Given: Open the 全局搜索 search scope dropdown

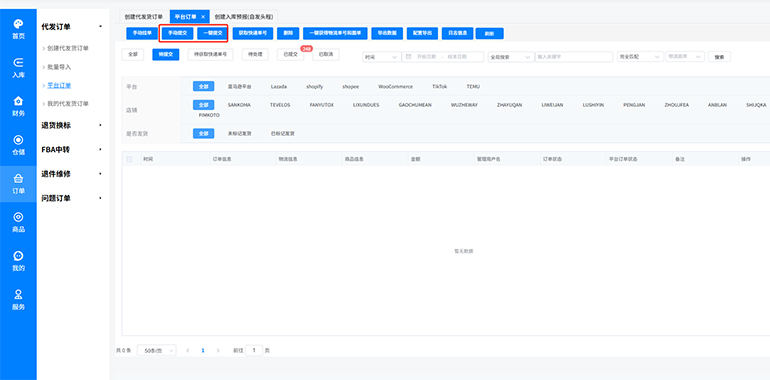Looking at the screenshot, I should [x=511, y=57].
